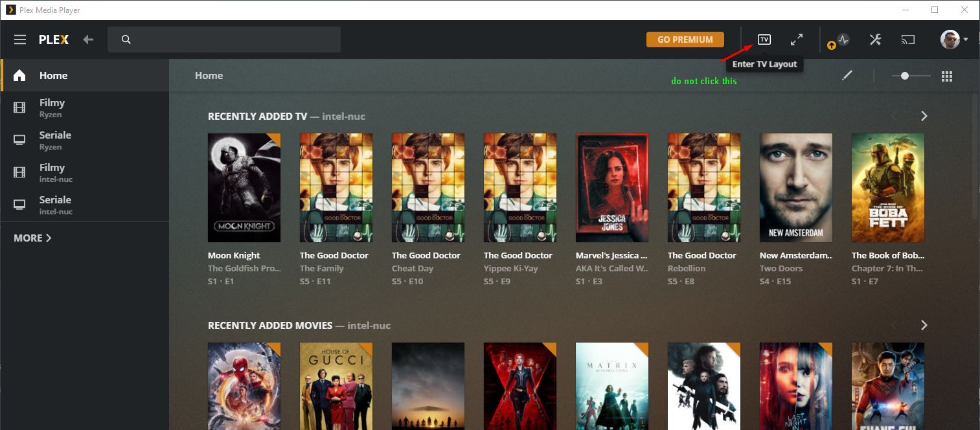Open the Last Night in Soho poster
Image resolution: width=980 pixels, height=430 pixels.
pos(796,386)
